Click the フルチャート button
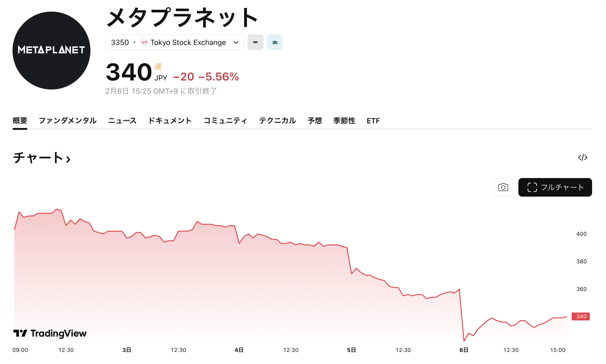606x364 pixels. (555, 187)
